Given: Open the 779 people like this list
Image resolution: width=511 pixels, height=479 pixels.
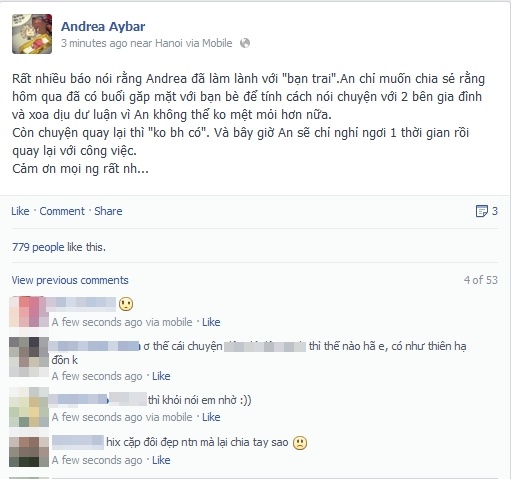Looking at the screenshot, I should pyautogui.click(x=59, y=247).
